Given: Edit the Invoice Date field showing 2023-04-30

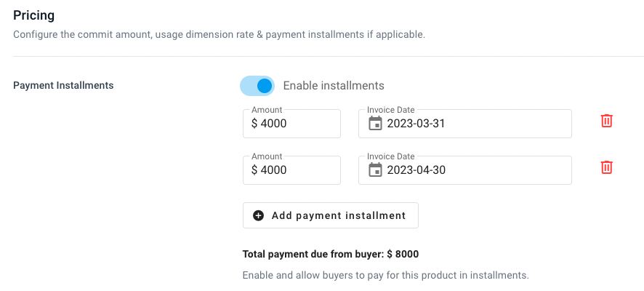Looking at the screenshot, I should [x=465, y=170].
